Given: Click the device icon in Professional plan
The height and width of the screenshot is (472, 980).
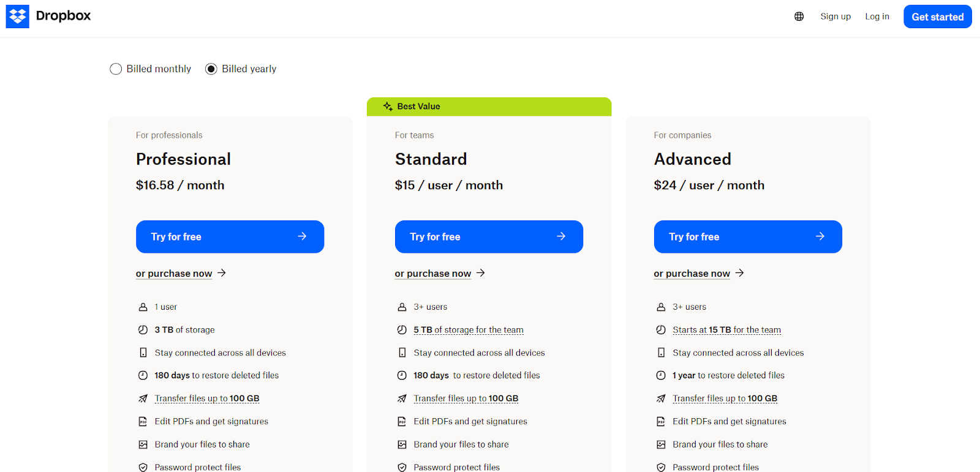Looking at the screenshot, I should 143,353.
